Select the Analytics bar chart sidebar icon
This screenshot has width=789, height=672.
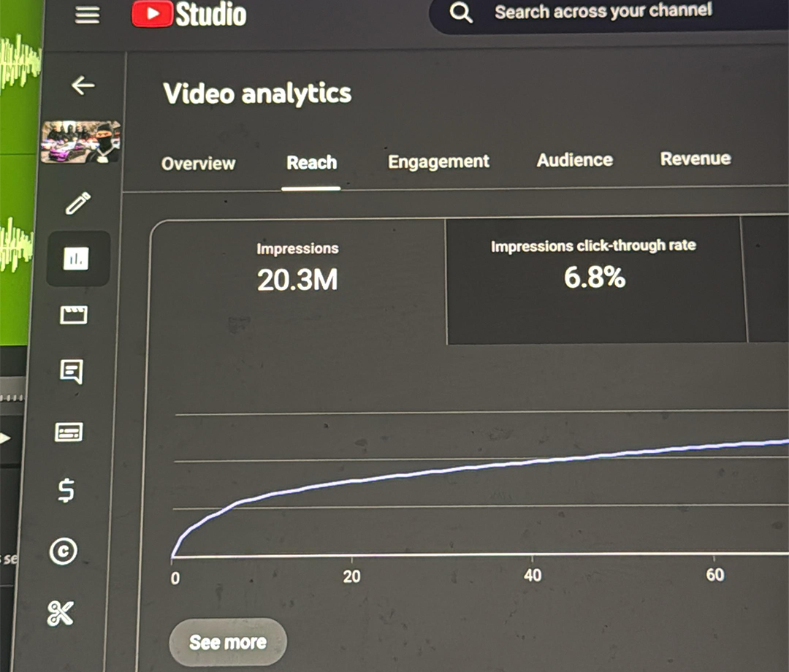tap(77, 258)
